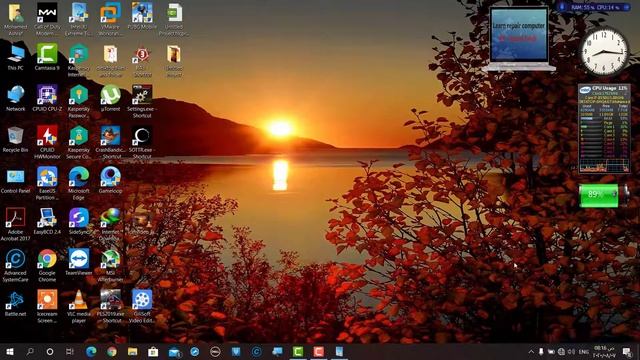640x360 pixels.
Task: Click the ENG language indicator
Action: tap(584, 351)
